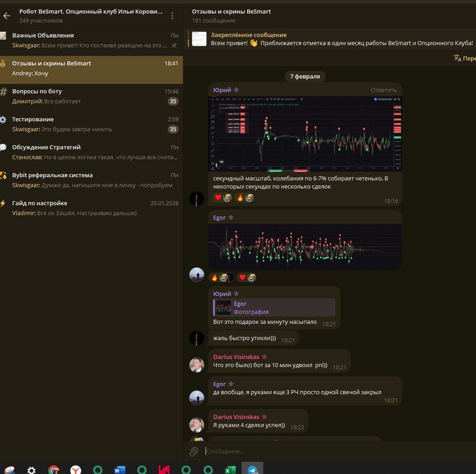Click Egor's avatar next to his photo

[197, 275]
